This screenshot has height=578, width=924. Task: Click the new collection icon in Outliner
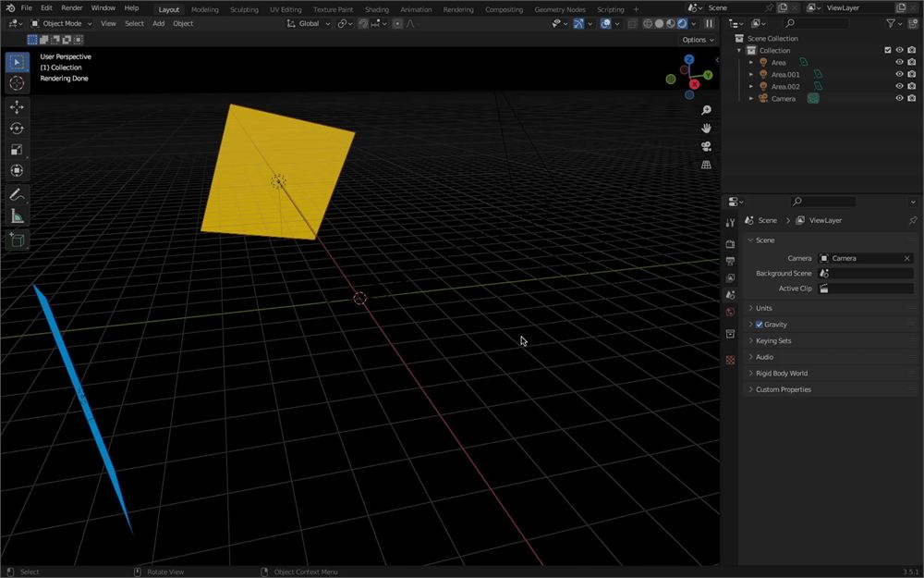pyautogui.click(x=913, y=23)
